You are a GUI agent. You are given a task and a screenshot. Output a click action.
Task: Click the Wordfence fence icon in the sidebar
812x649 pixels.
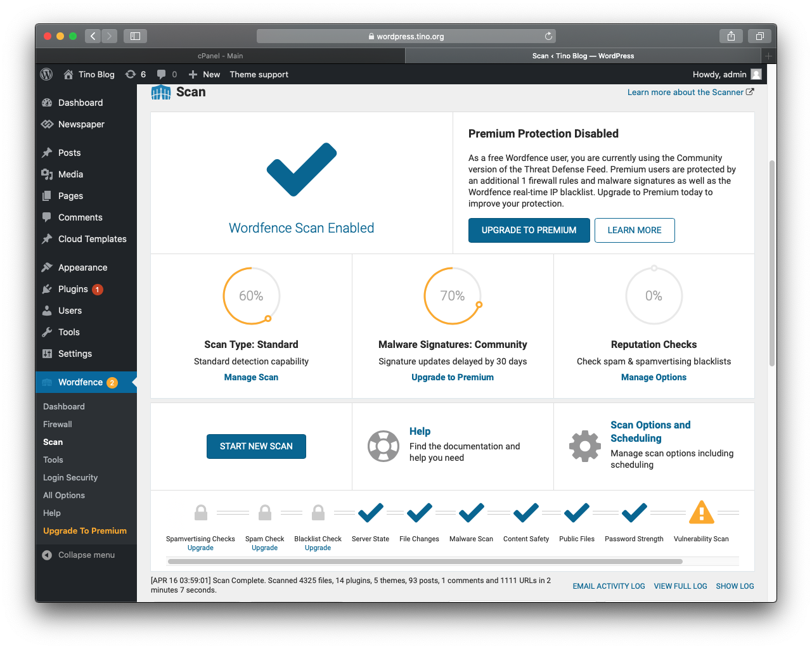pos(46,382)
